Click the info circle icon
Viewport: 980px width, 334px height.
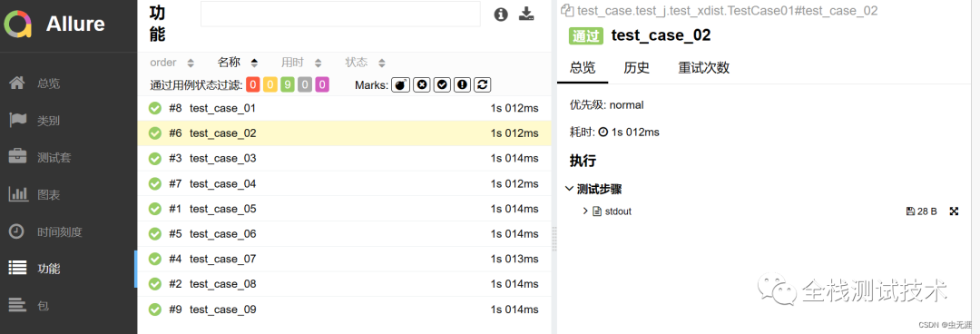pyautogui.click(x=501, y=15)
